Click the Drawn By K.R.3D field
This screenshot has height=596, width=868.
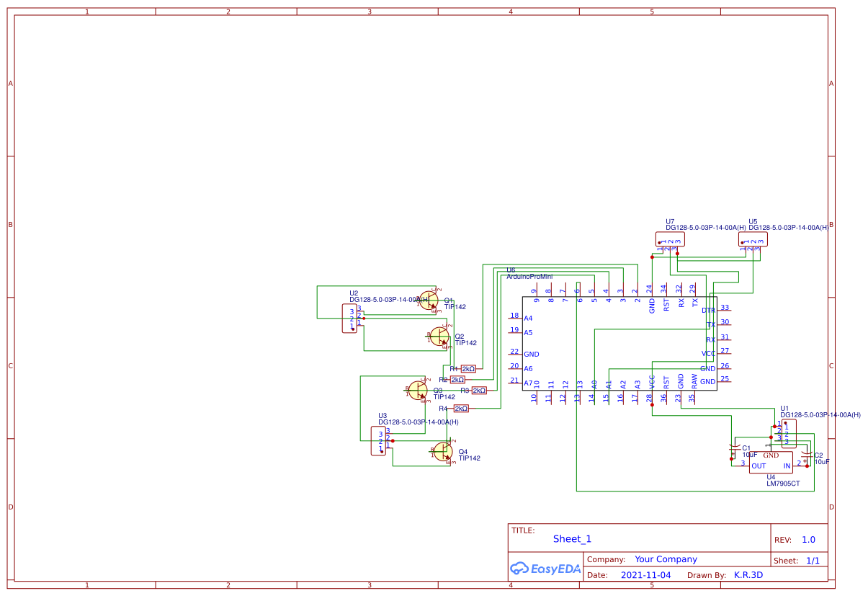point(746,574)
